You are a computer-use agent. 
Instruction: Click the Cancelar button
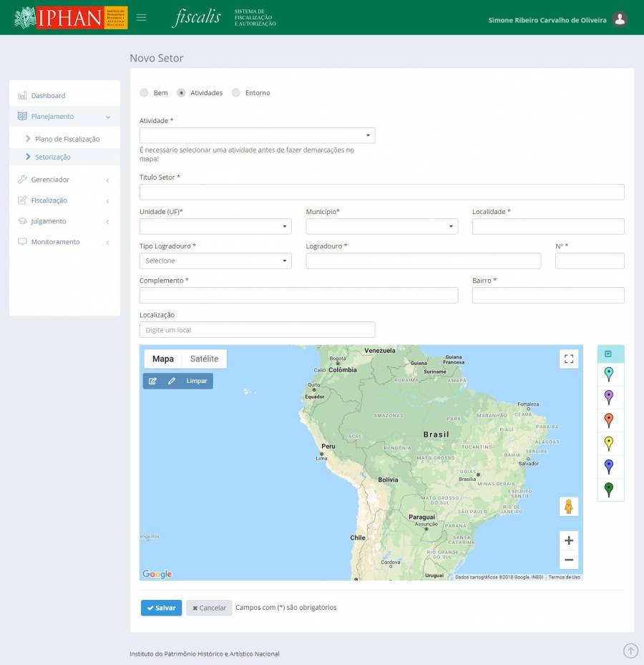tap(209, 608)
